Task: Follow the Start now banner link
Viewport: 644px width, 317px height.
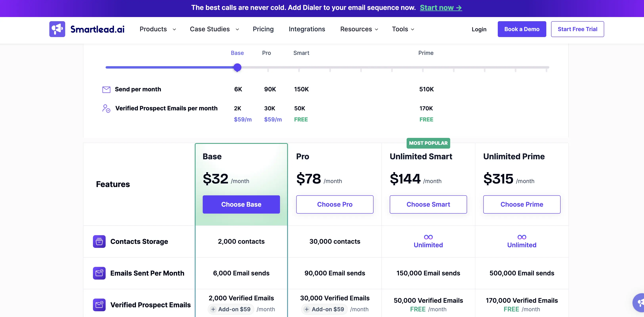Action: 441,8
